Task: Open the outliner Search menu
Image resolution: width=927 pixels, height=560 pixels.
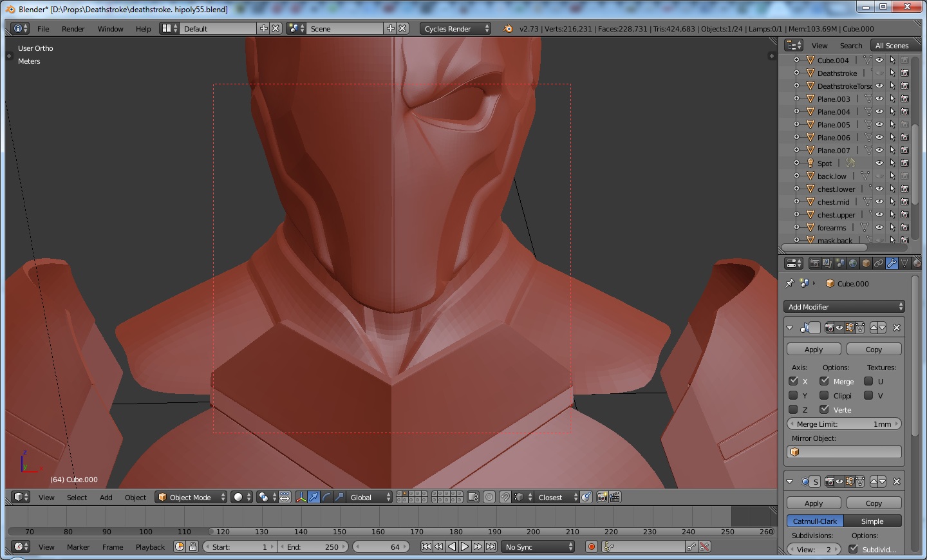Action: (x=851, y=46)
